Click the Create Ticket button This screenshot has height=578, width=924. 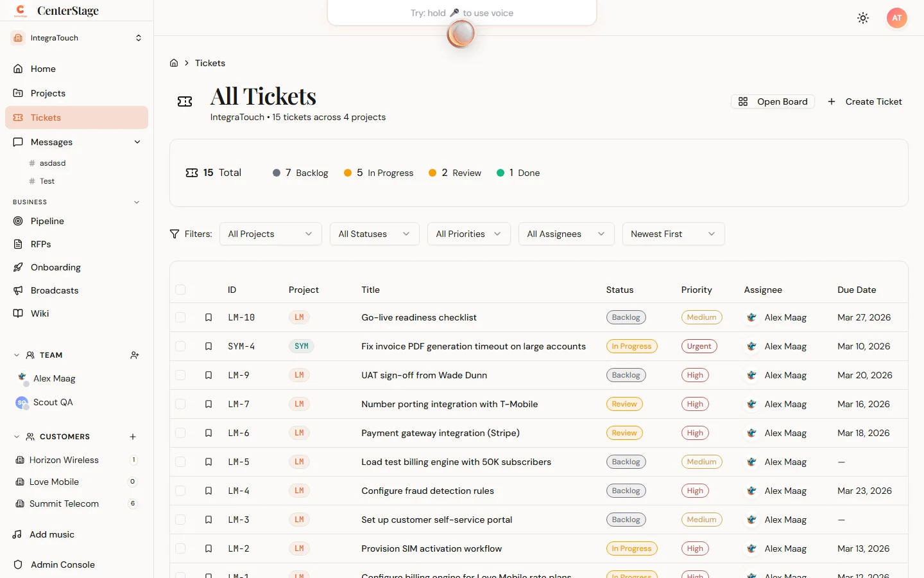coord(865,101)
